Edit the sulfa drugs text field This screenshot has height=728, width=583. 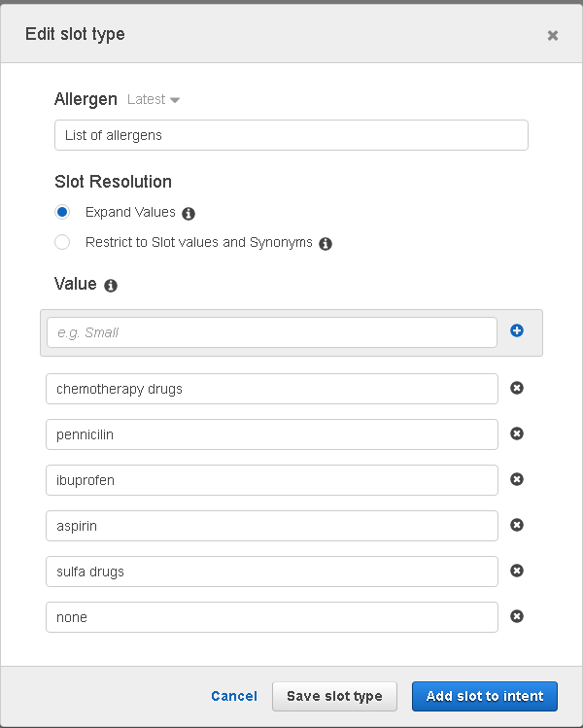271,572
